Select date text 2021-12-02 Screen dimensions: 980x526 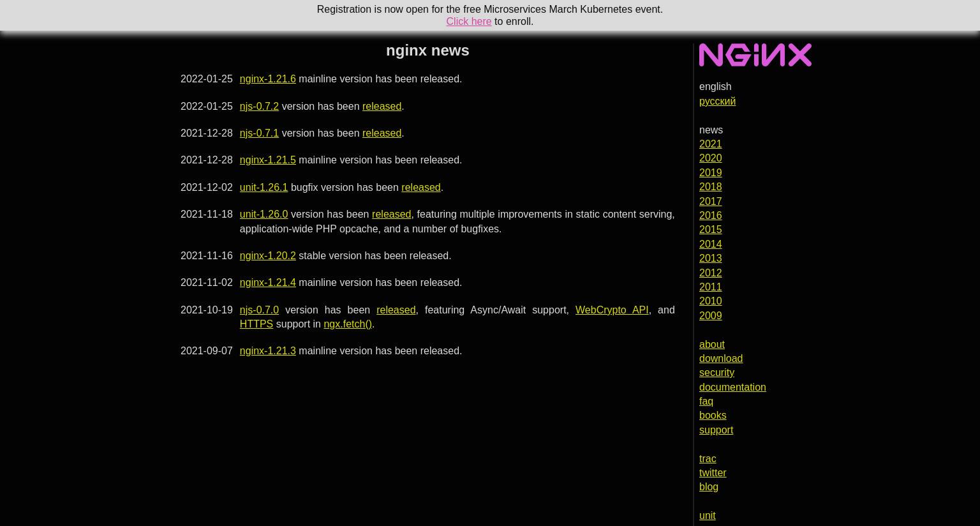206,187
